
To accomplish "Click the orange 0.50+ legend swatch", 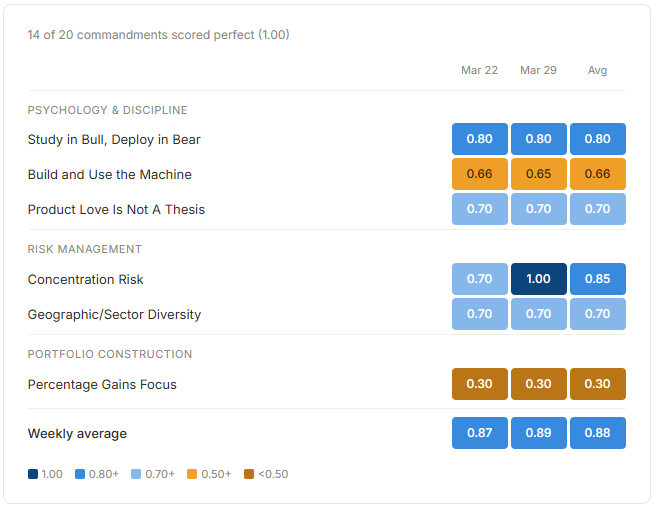I will pyautogui.click(x=194, y=474).
